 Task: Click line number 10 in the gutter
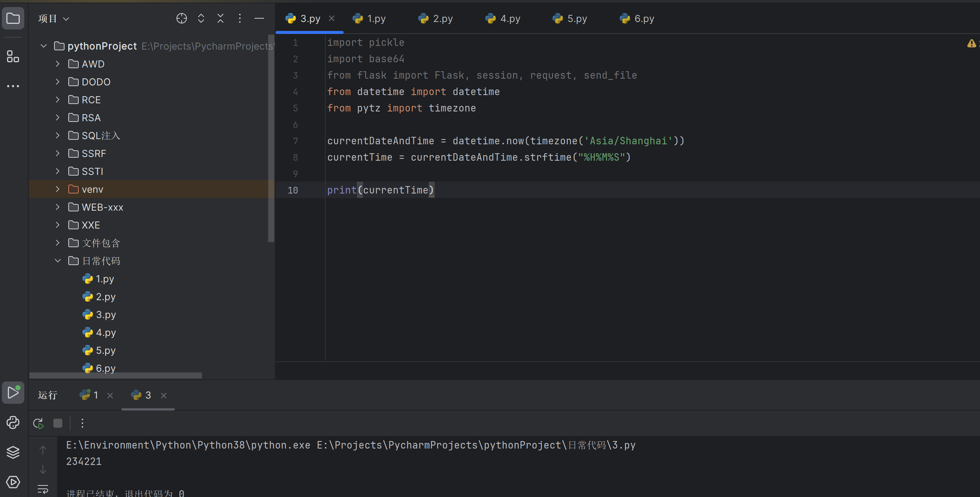292,190
